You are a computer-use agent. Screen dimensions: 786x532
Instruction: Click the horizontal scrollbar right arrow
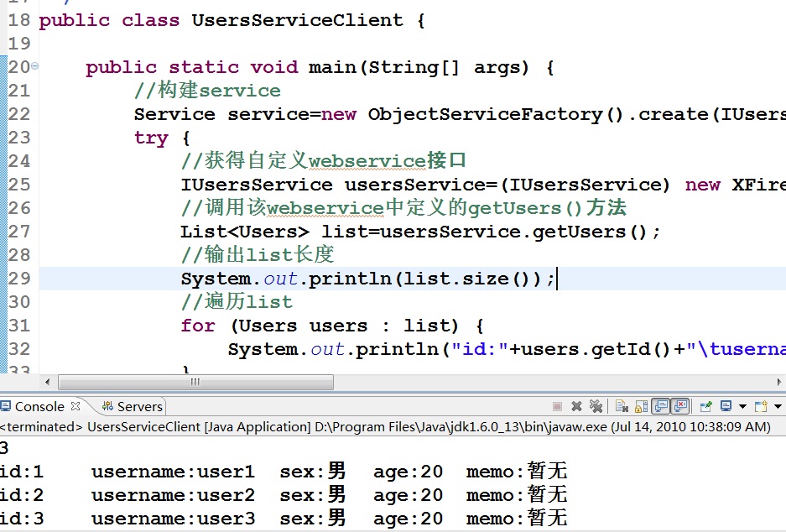coord(778,382)
